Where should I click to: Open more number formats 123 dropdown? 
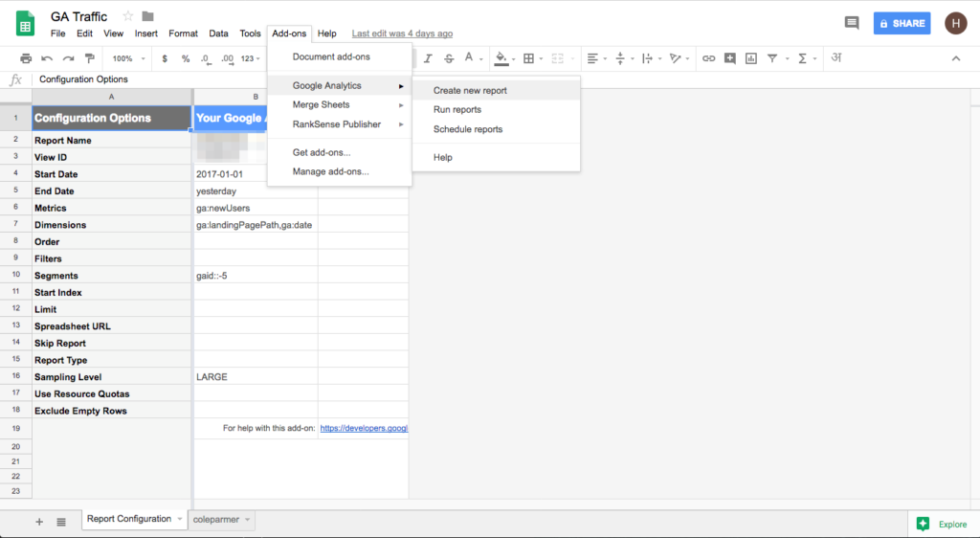coord(251,58)
